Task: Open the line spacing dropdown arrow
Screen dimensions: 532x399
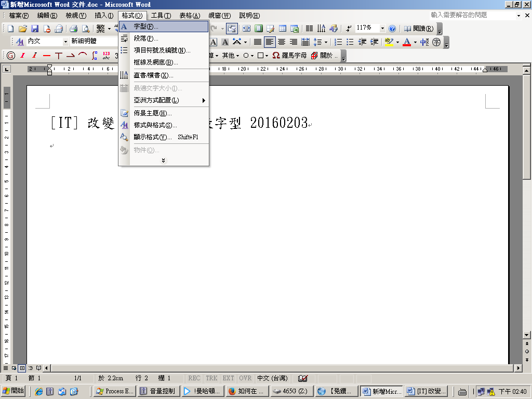Action: click(326, 42)
